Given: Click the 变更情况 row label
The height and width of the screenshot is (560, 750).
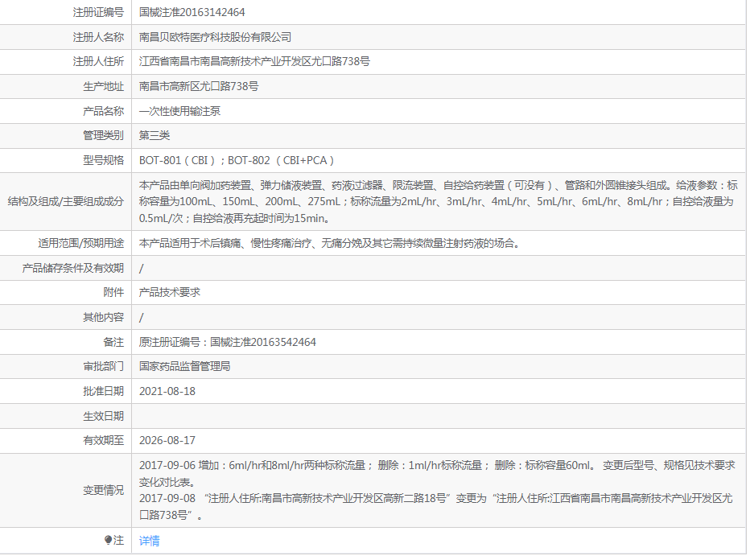Looking at the screenshot, I should (103, 491).
